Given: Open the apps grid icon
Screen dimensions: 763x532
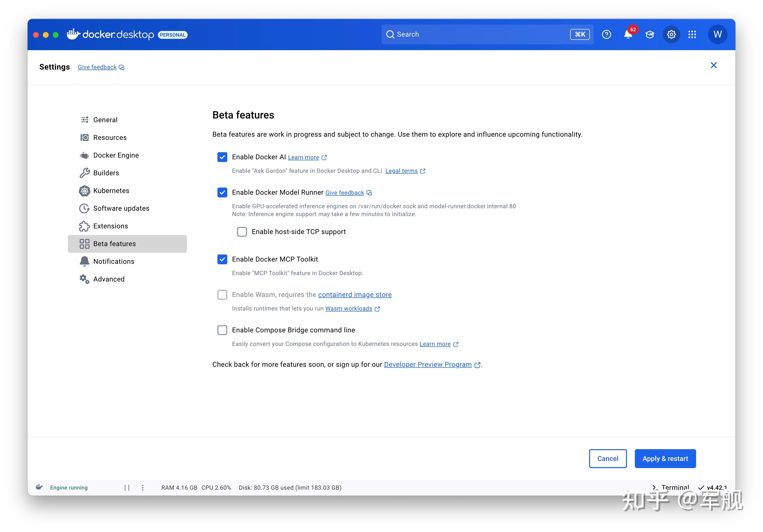Looking at the screenshot, I should click(x=692, y=34).
